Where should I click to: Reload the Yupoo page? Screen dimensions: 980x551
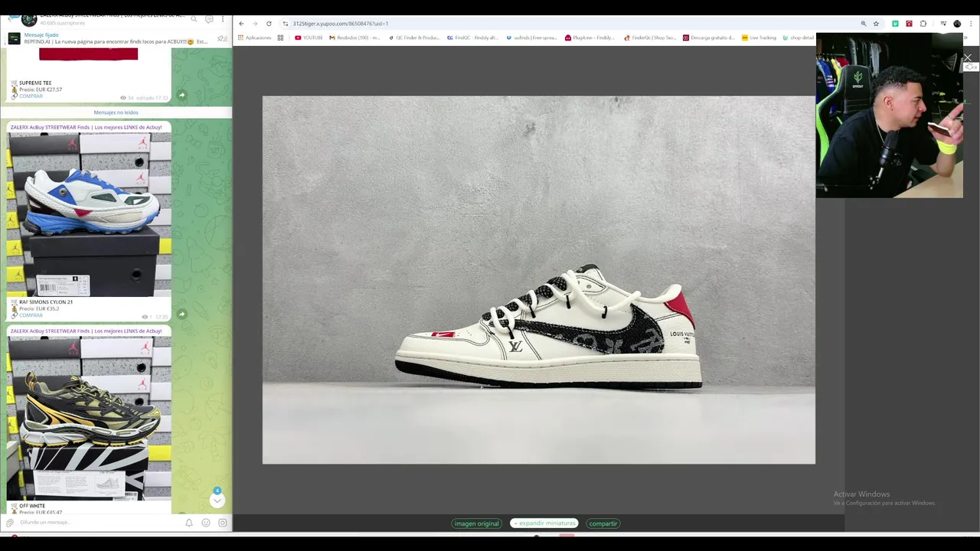(269, 24)
